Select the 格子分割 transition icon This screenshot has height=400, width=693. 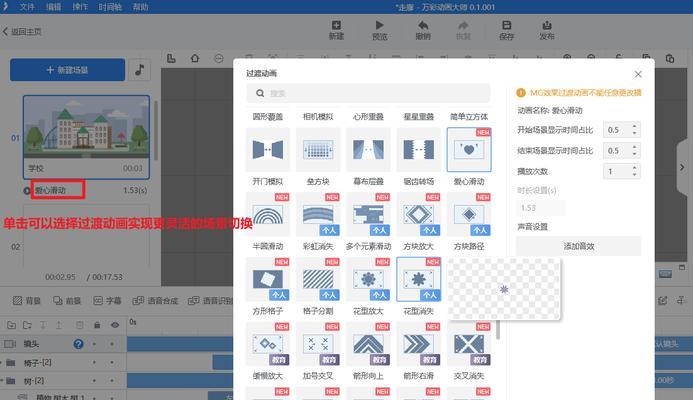point(318,279)
